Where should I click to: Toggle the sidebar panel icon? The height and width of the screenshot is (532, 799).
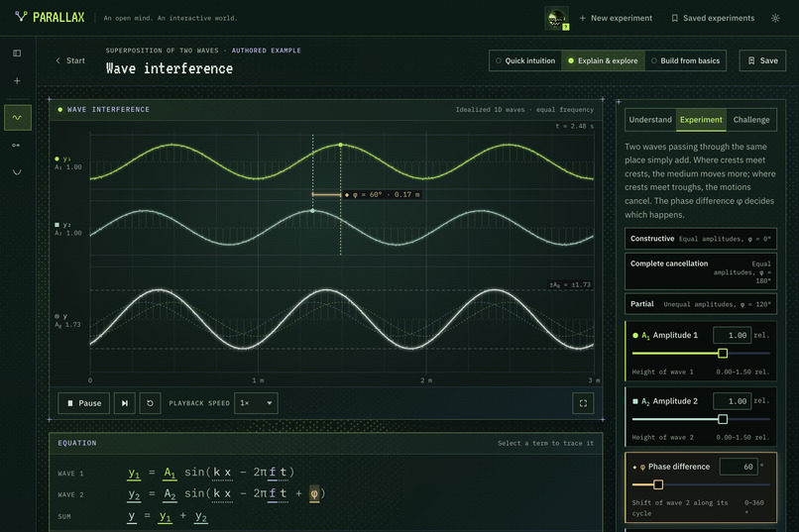[x=17, y=53]
